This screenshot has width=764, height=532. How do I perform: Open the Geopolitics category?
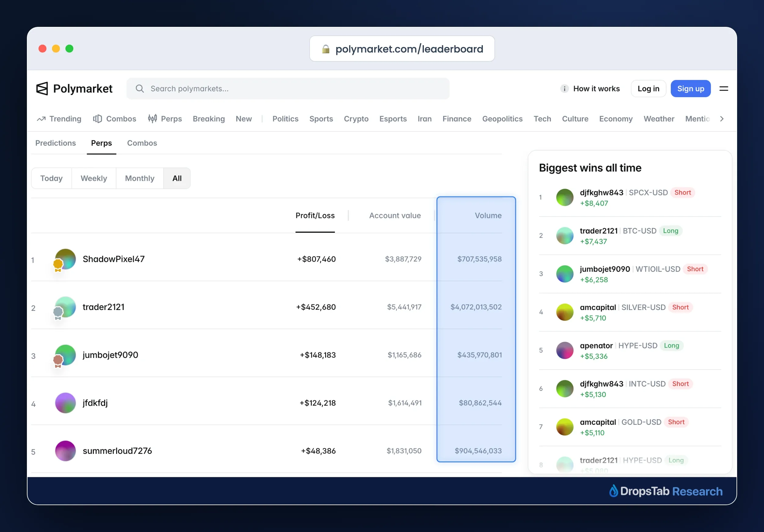coord(502,119)
